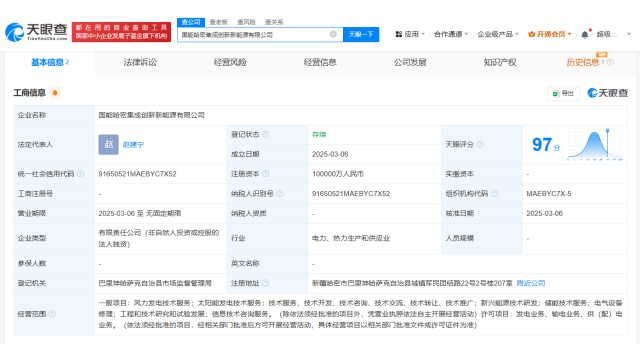This screenshot has width=640, height=360.
Task: Click the notification bell icon
Action: pos(585,34)
